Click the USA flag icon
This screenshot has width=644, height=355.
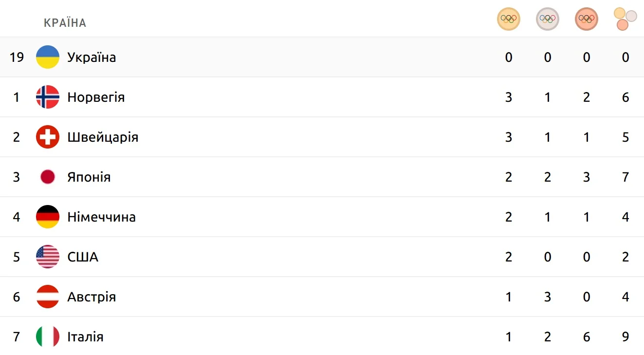point(48,257)
